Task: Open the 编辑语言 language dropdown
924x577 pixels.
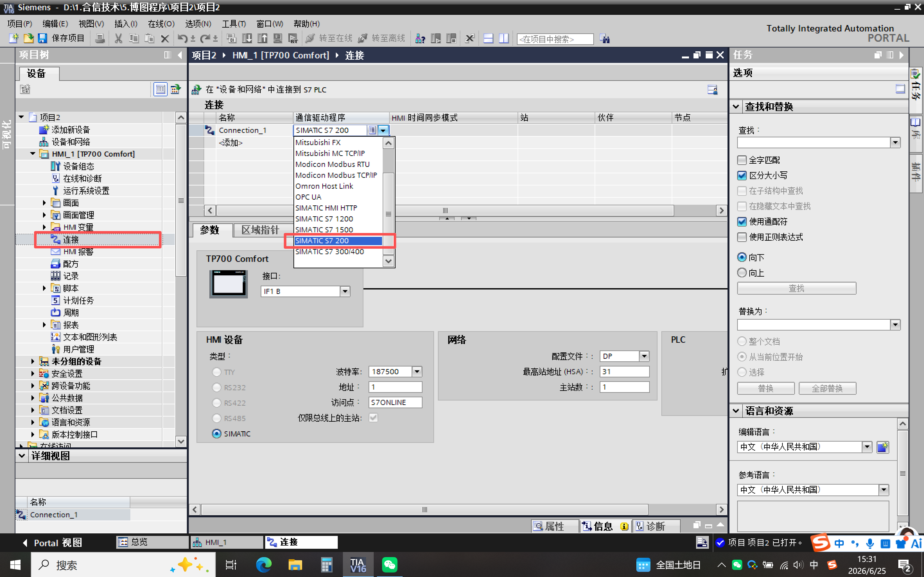Action: [x=867, y=447]
